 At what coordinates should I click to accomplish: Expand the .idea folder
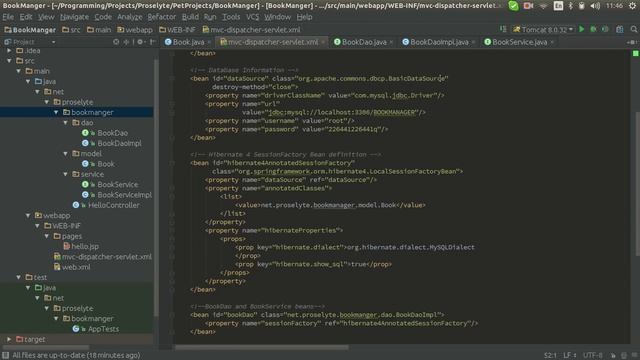[x=9, y=51]
